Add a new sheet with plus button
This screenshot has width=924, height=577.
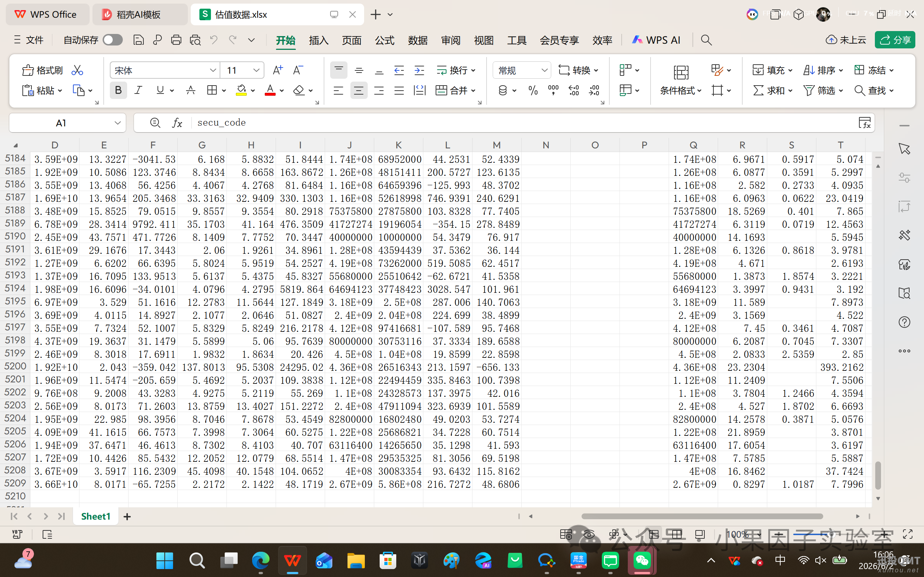[127, 516]
